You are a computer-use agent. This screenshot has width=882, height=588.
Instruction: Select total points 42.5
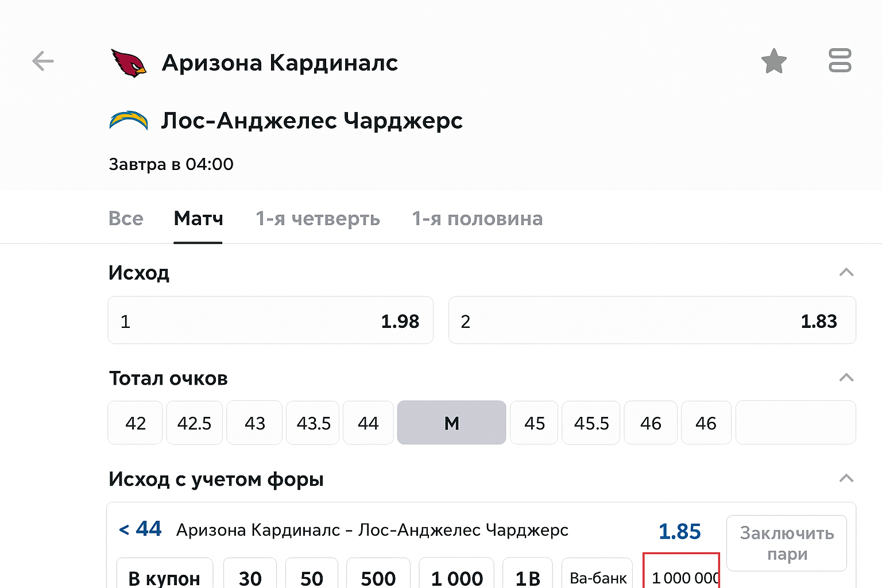click(x=194, y=423)
